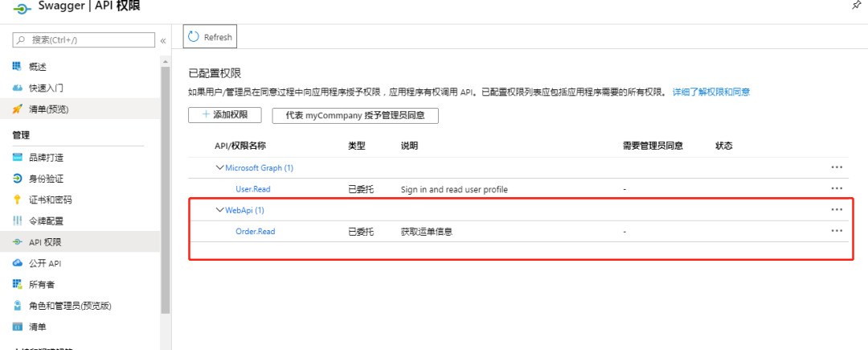
Task: Click the 状态 column header
Action: 724,146
